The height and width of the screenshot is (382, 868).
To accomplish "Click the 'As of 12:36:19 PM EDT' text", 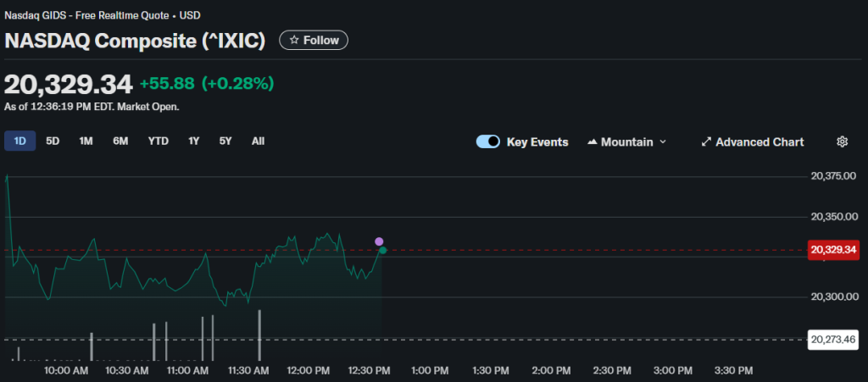I will 92,107.
